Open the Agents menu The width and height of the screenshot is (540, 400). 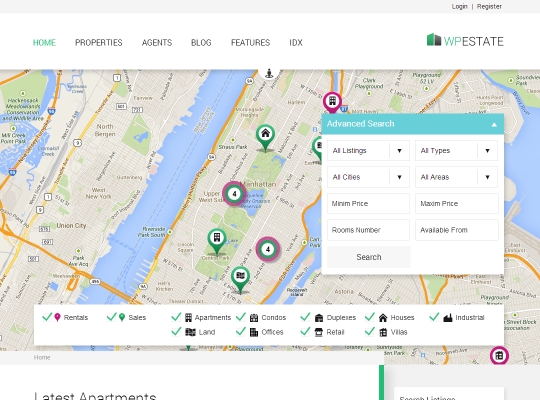[x=157, y=43]
